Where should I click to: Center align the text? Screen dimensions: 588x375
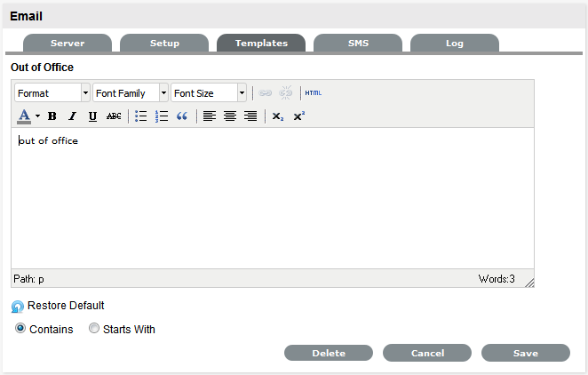230,116
